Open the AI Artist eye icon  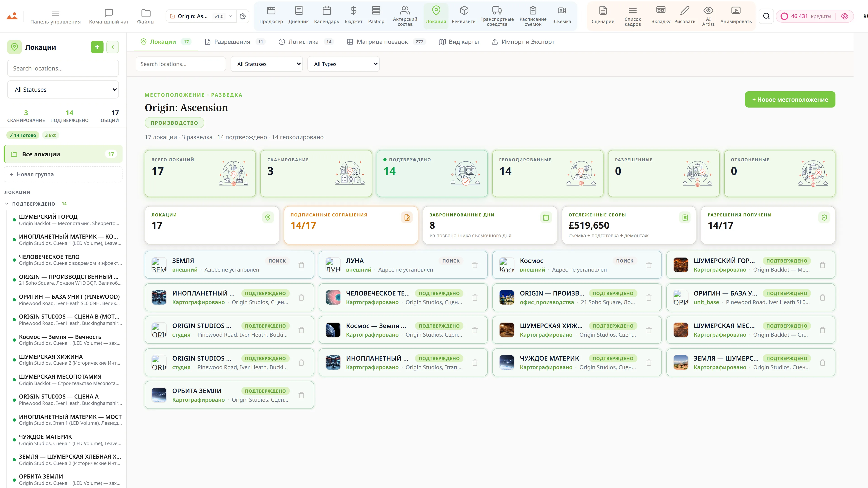click(708, 10)
